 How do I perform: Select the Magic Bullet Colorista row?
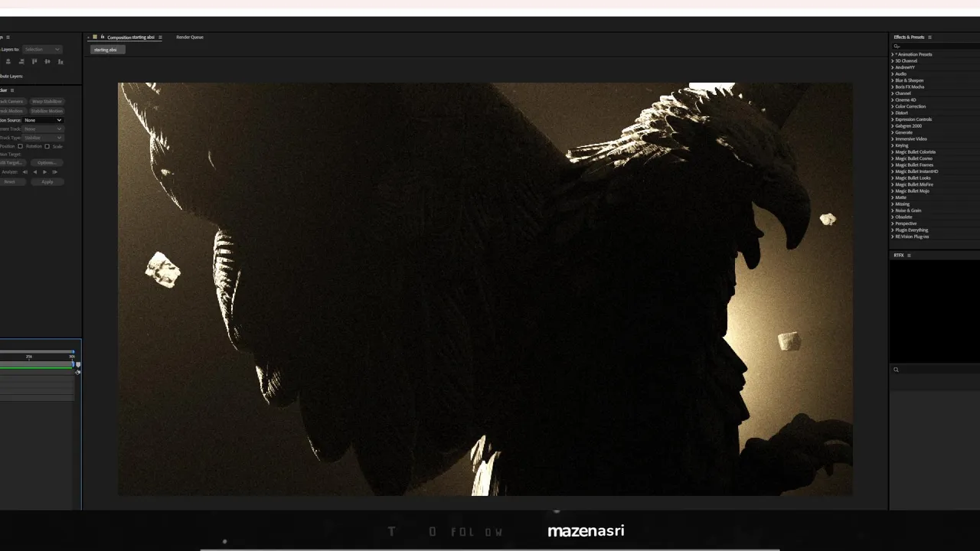[934, 152]
